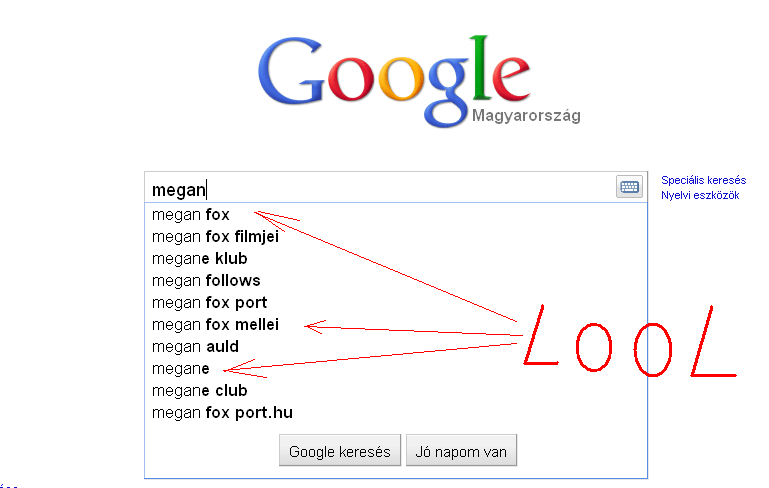This screenshot has height=488, width=769.
Task: Choose the "megan fox port" suggestion
Action: [209, 303]
